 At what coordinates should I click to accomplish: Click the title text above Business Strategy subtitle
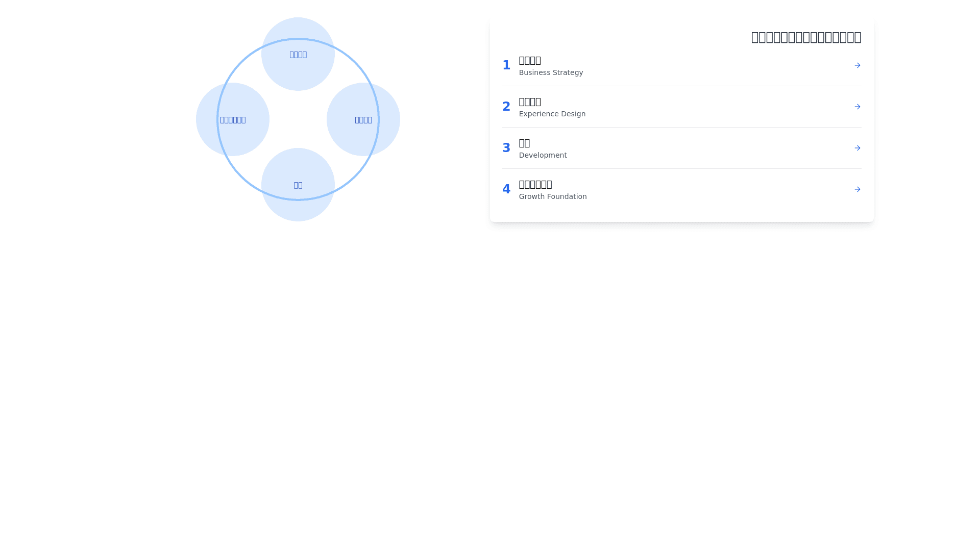pos(530,61)
